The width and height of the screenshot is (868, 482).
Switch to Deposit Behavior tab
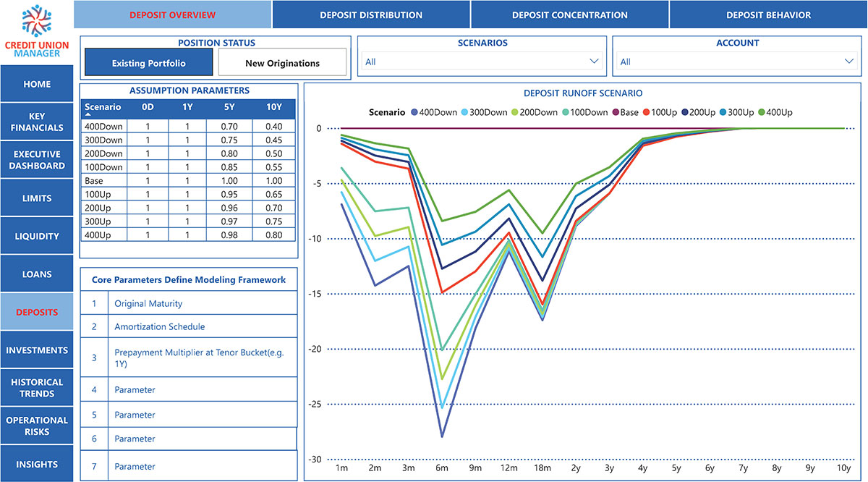point(768,14)
